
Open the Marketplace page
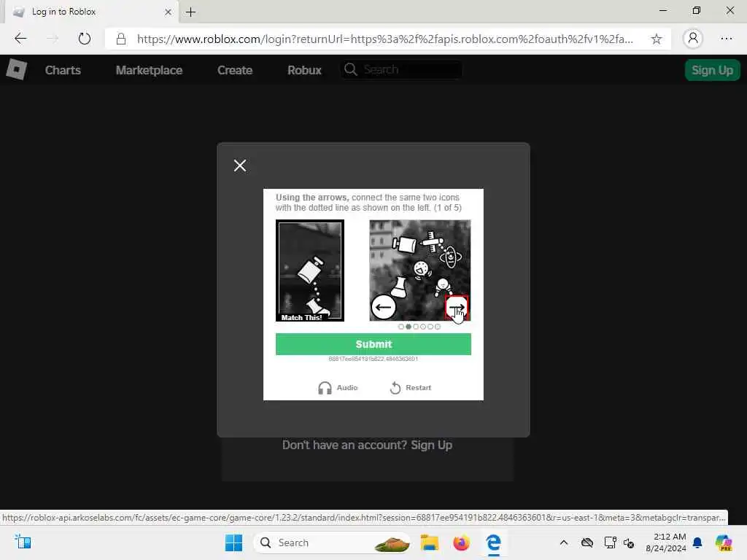(x=149, y=70)
